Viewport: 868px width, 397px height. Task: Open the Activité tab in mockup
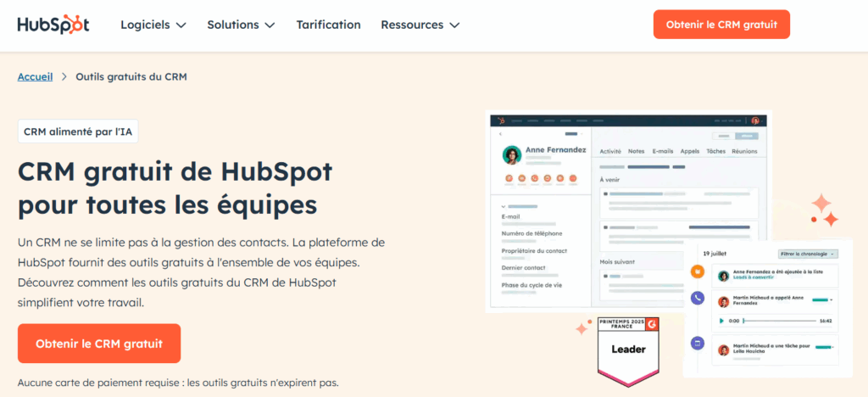(x=610, y=151)
